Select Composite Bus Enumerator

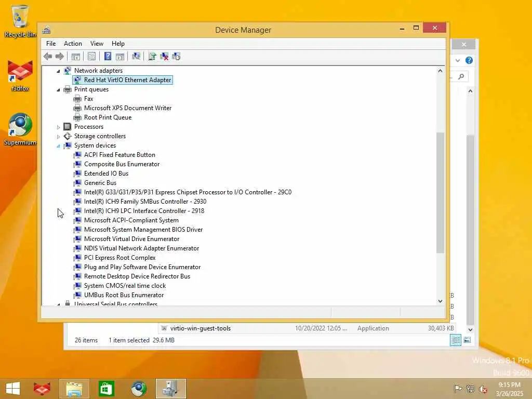click(x=122, y=164)
